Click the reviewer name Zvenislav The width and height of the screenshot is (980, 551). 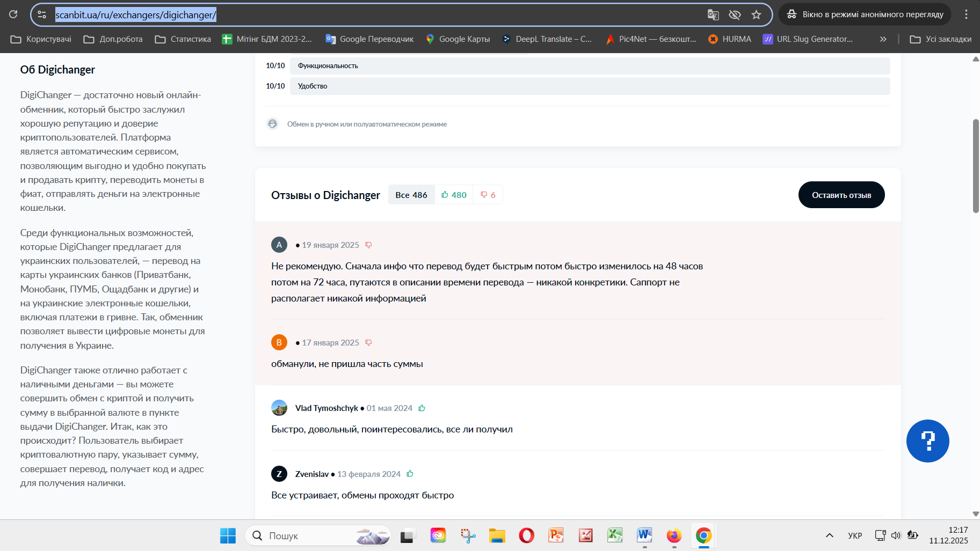312,474
